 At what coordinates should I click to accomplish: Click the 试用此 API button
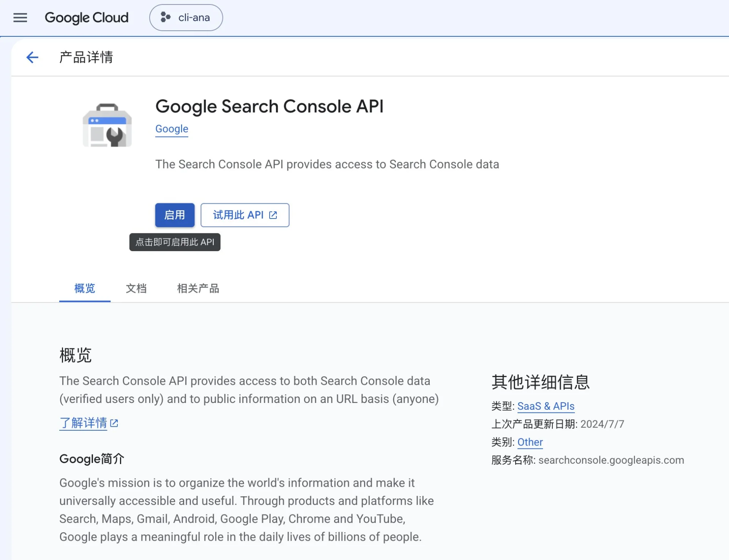coord(245,215)
